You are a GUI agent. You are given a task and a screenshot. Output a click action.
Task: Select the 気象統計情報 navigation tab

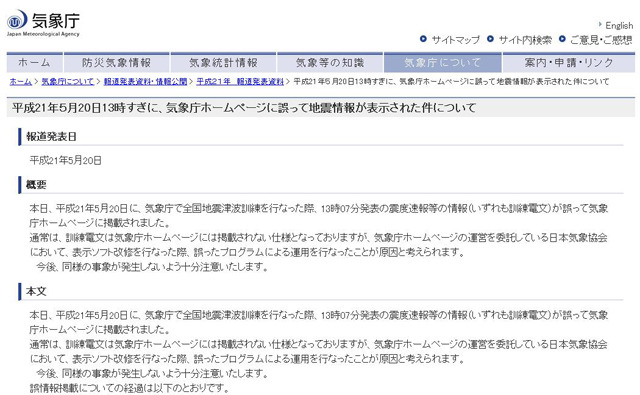(x=223, y=62)
